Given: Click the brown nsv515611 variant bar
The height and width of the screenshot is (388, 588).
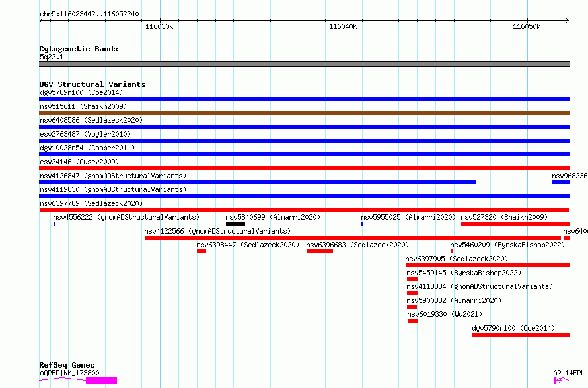Looking at the screenshot, I should click(x=304, y=113).
